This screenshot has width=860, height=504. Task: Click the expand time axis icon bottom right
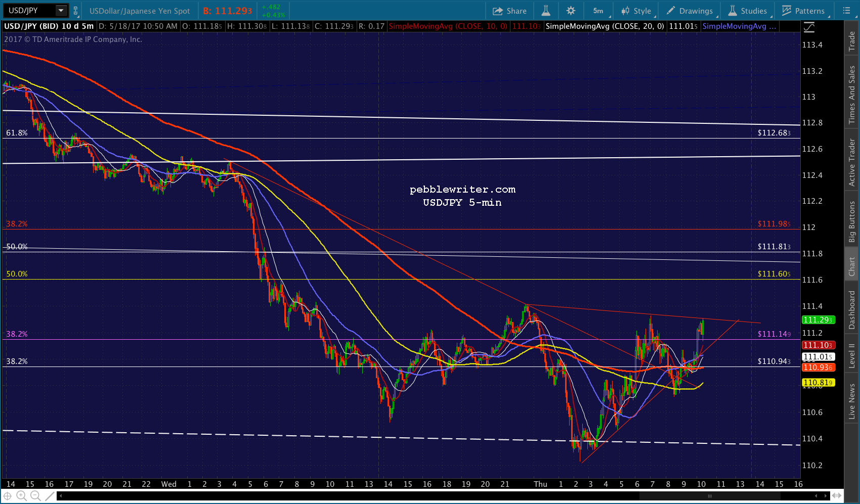tap(837, 496)
